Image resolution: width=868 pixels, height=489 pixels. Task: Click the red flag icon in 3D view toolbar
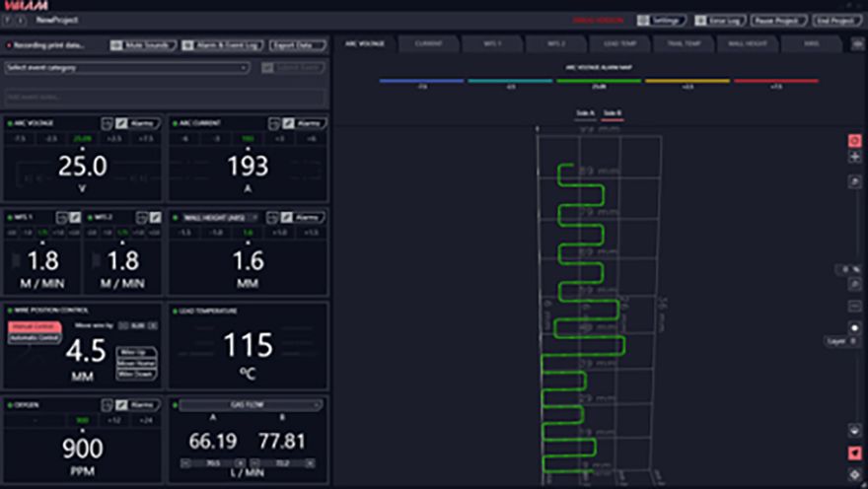point(854,453)
